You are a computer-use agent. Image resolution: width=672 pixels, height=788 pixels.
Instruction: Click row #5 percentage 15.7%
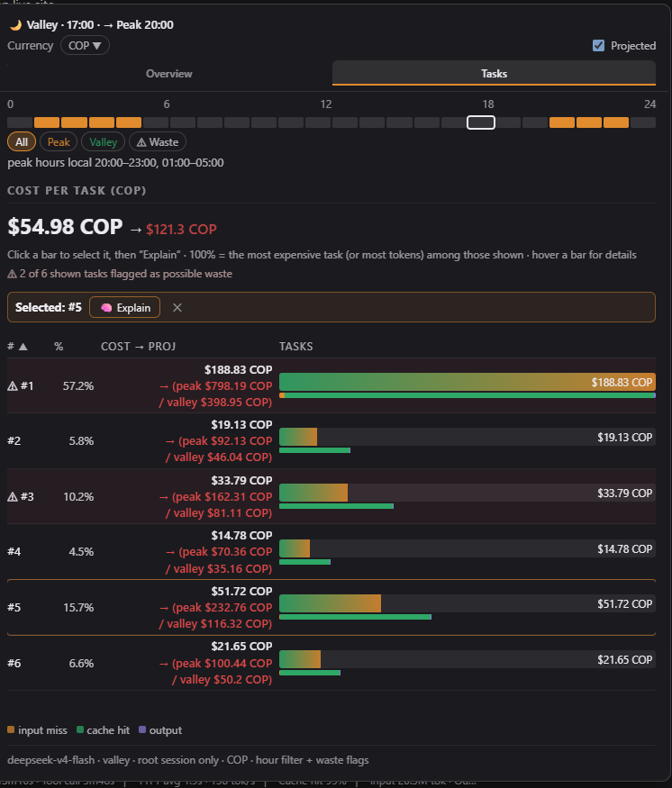coord(77,608)
